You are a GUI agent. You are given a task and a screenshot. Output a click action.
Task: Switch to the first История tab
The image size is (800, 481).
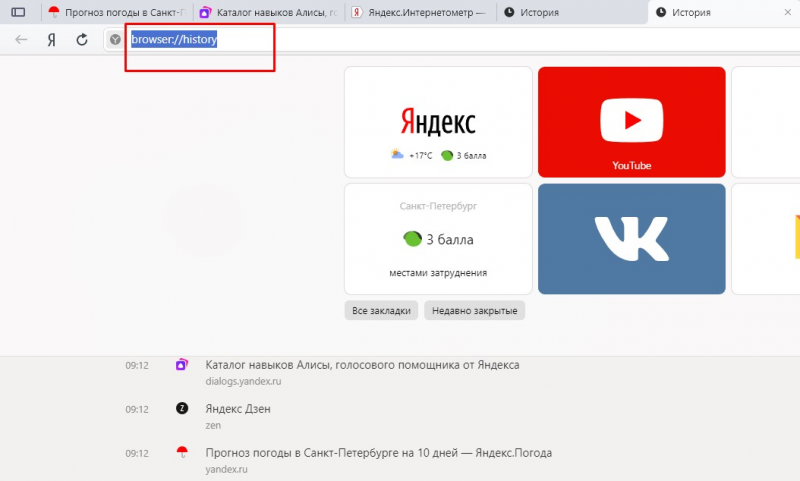[x=571, y=12]
